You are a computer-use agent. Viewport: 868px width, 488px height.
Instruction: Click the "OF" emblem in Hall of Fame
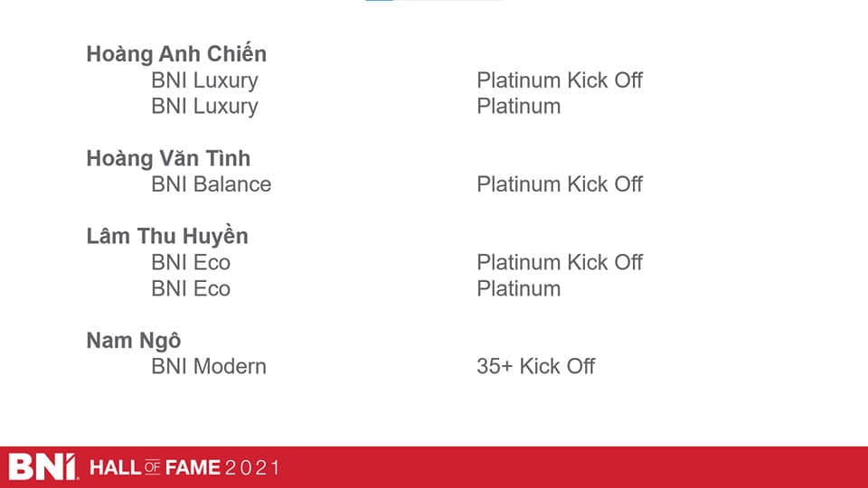153,467
